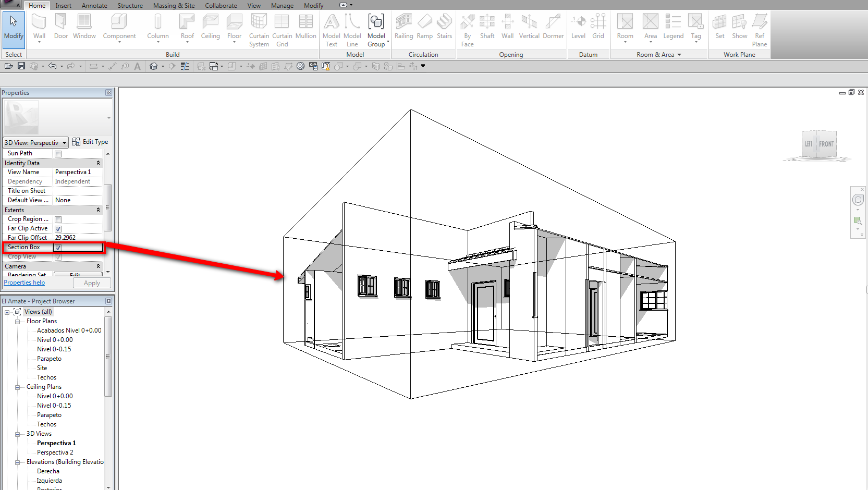Collapse the Extents section
Viewport: 868px width, 490px height.
pyautogui.click(x=98, y=210)
